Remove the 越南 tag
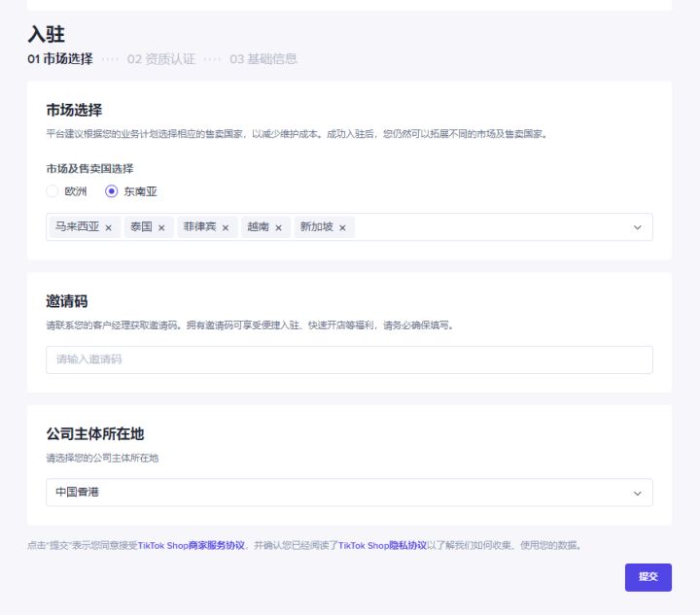 (279, 228)
